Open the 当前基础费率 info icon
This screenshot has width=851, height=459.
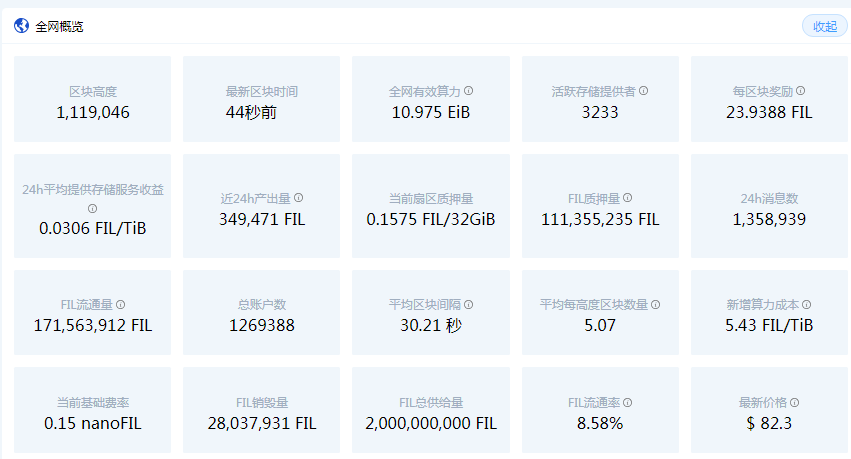[x=135, y=402]
